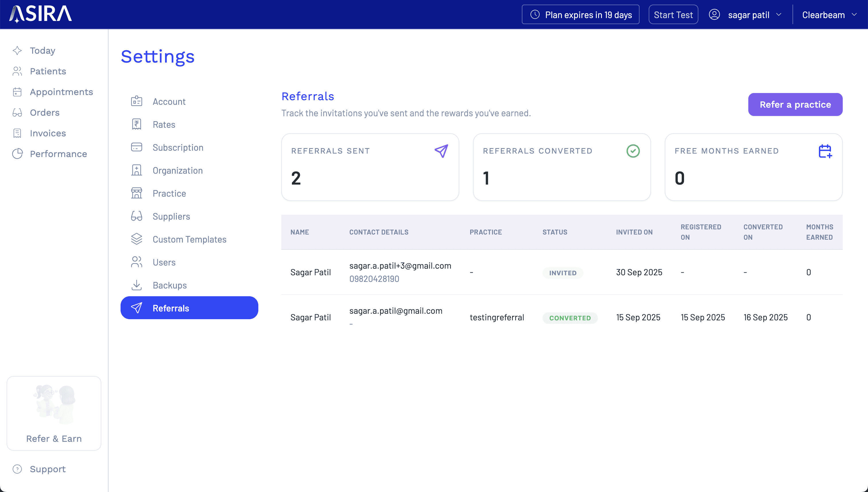Screen dimensions: 868x492
Task: Open the Users settings section
Action: point(164,262)
